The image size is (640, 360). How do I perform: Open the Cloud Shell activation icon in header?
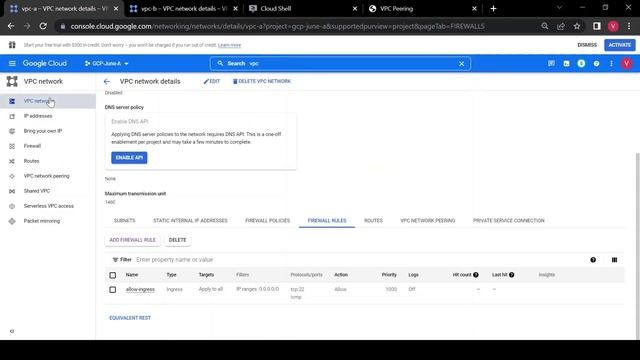pos(566,64)
